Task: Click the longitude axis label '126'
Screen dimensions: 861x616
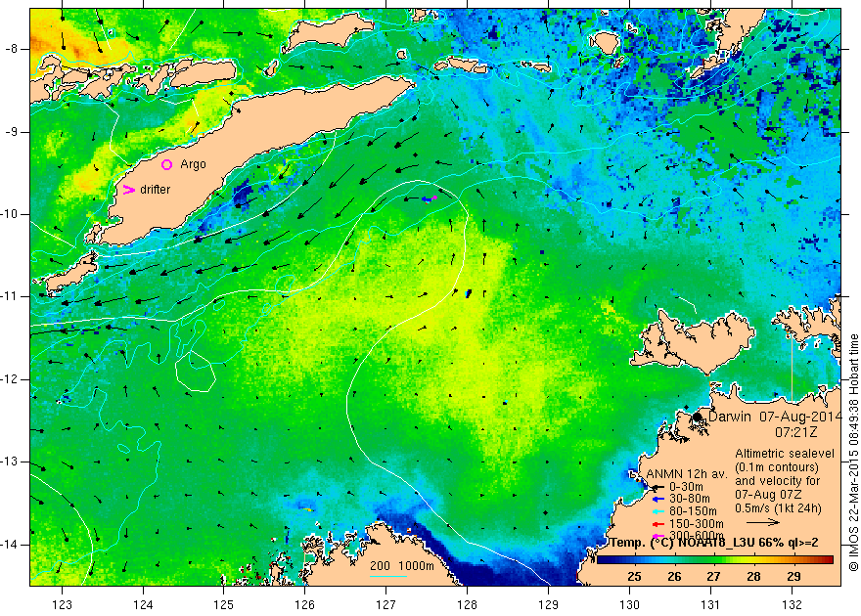Action: (x=304, y=605)
